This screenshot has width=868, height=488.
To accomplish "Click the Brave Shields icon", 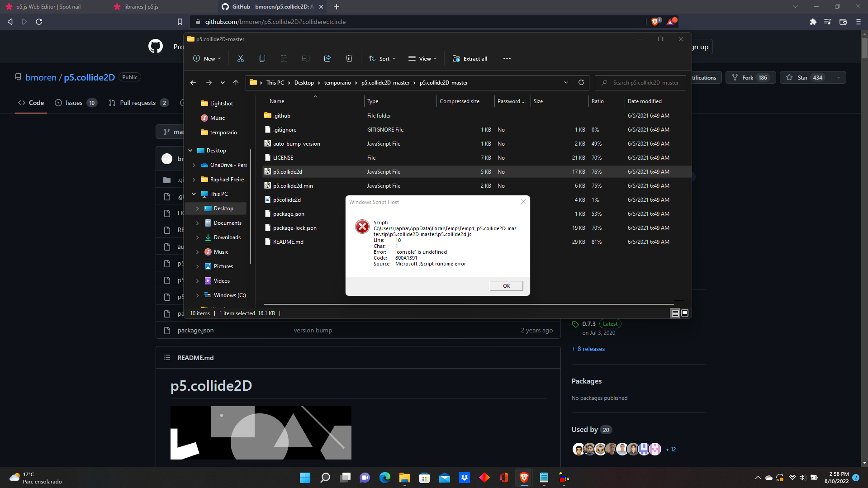I will (655, 21).
